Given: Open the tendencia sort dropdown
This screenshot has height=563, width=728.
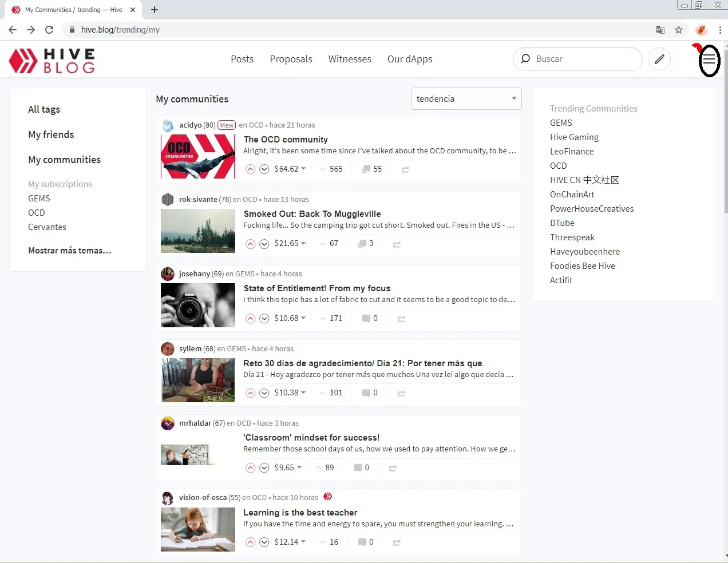Looking at the screenshot, I should 466,98.
